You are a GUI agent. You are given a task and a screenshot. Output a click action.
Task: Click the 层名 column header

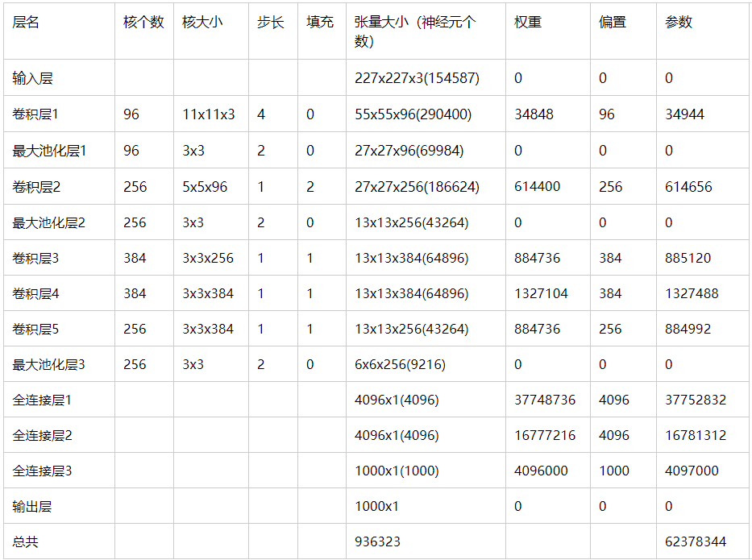click(26, 22)
